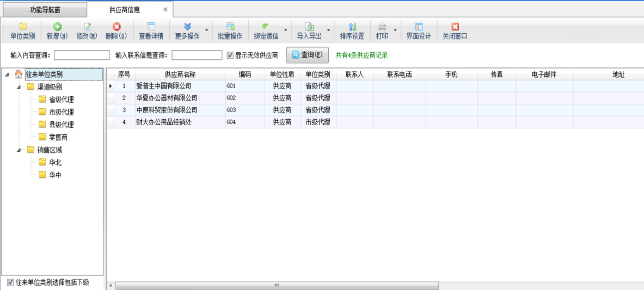Click the 关闭窗口 (Close window) button
Viewport: 644px width, 290px height.
(455, 30)
